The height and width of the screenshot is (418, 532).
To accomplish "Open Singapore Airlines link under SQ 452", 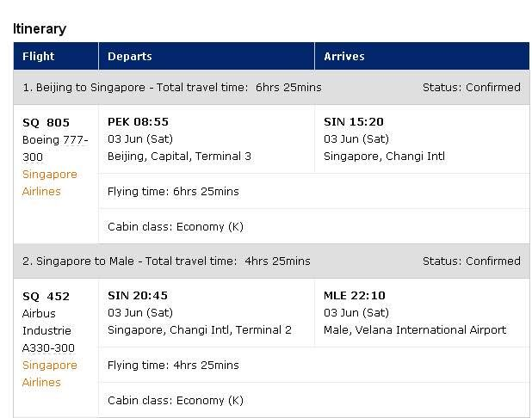I will [x=50, y=373].
